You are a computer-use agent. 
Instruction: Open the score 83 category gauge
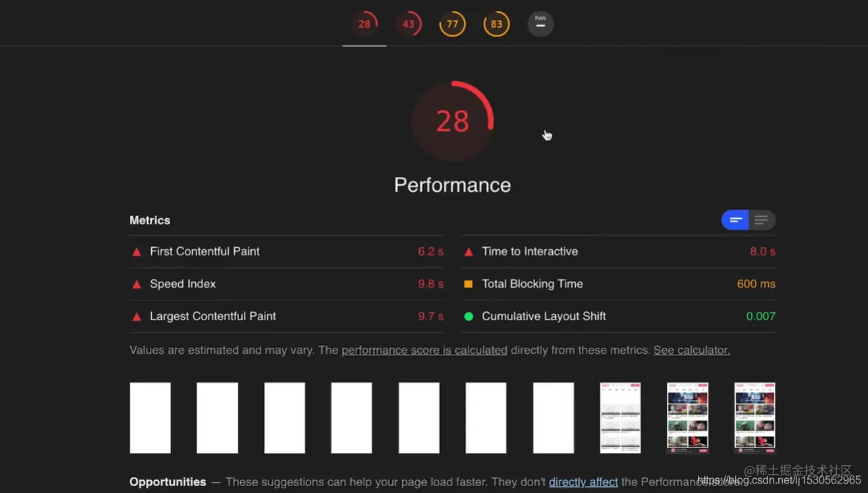496,24
